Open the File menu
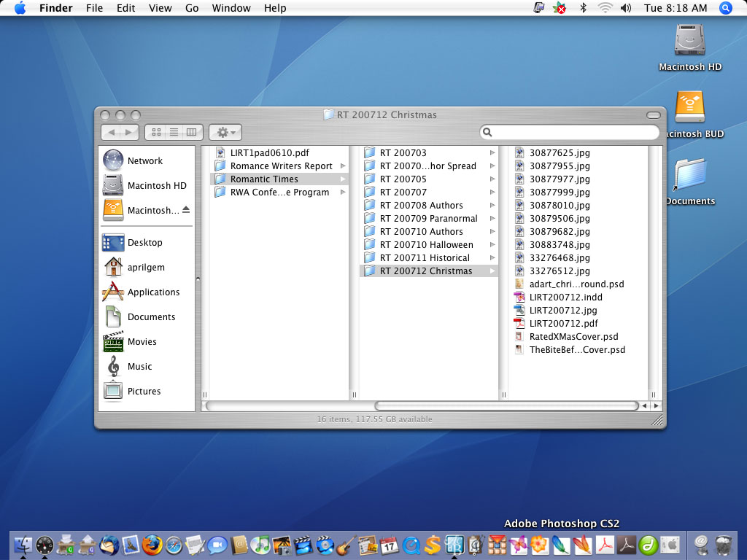 (94, 8)
